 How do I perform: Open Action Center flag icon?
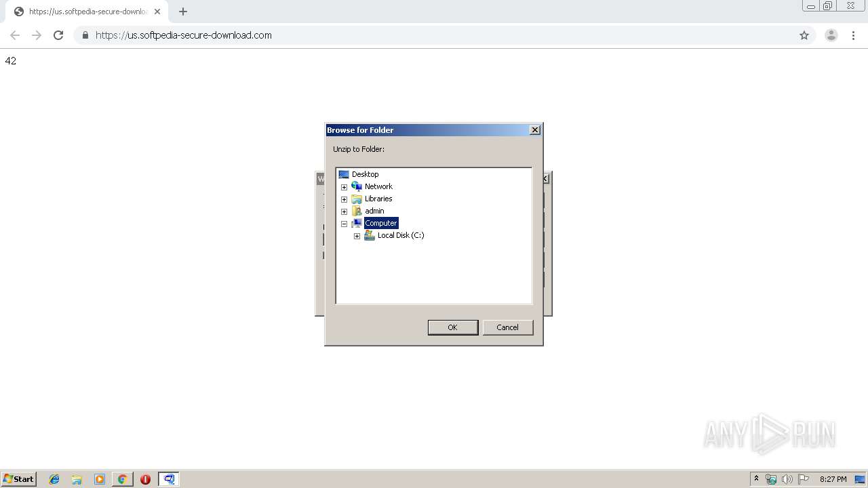click(804, 479)
